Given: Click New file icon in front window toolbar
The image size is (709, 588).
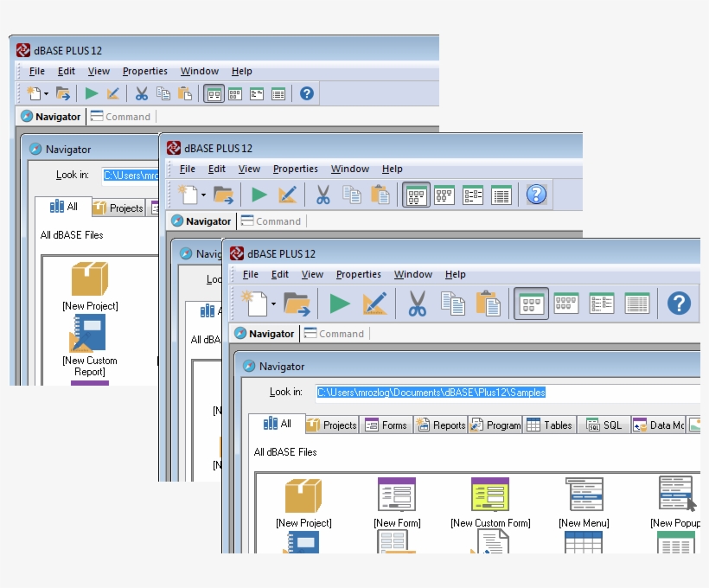Looking at the screenshot, I should pos(254,303).
